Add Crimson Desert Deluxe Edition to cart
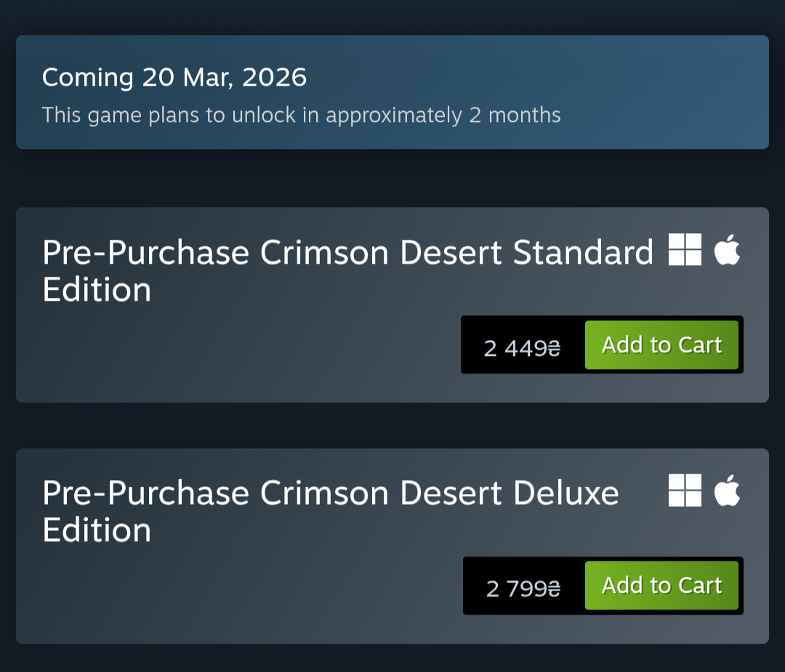Image resolution: width=785 pixels, height=672 pixels. pyautogui.click(x=661, y=586)
